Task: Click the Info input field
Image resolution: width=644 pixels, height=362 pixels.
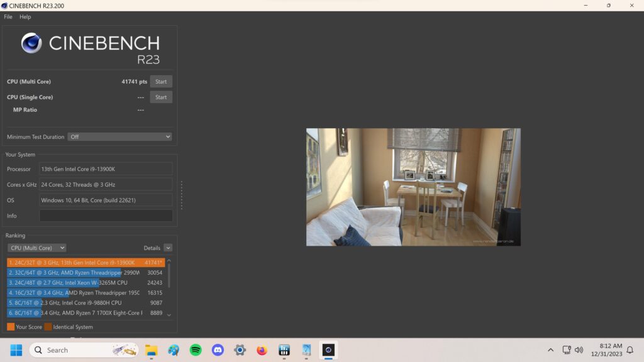Action: click(106, 216)
